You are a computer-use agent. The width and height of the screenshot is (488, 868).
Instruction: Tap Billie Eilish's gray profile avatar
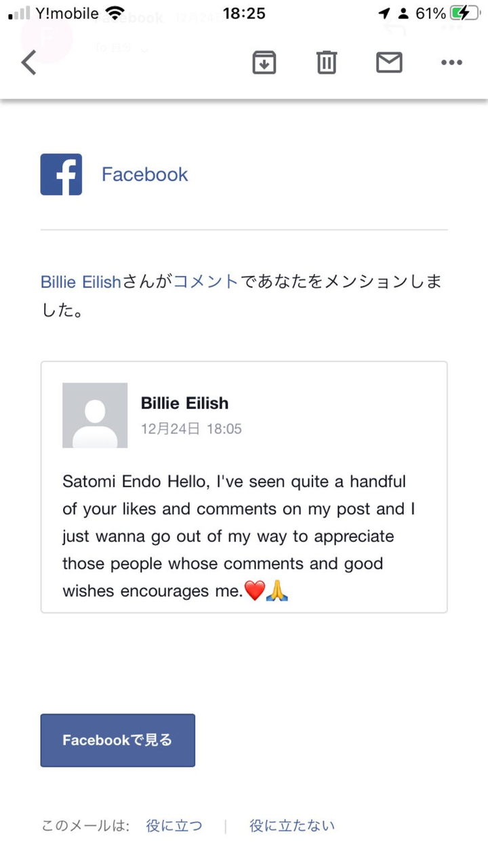pos(95,415)
